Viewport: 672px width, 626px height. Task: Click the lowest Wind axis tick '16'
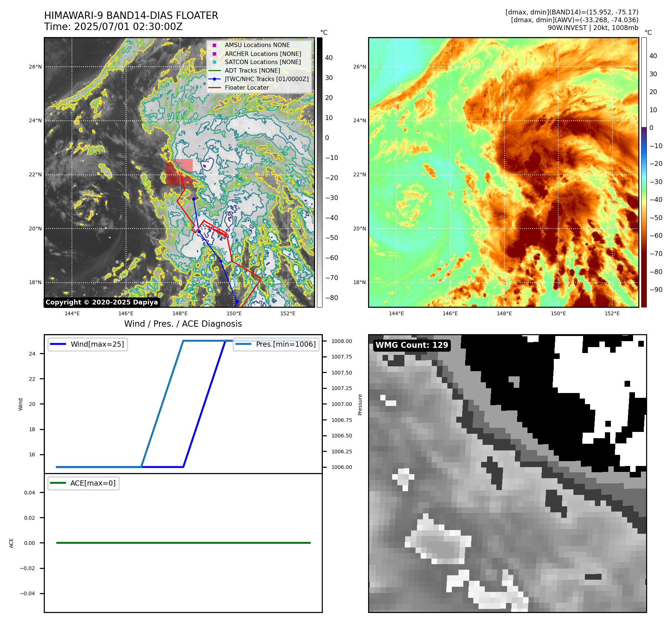tap(32, 454)
